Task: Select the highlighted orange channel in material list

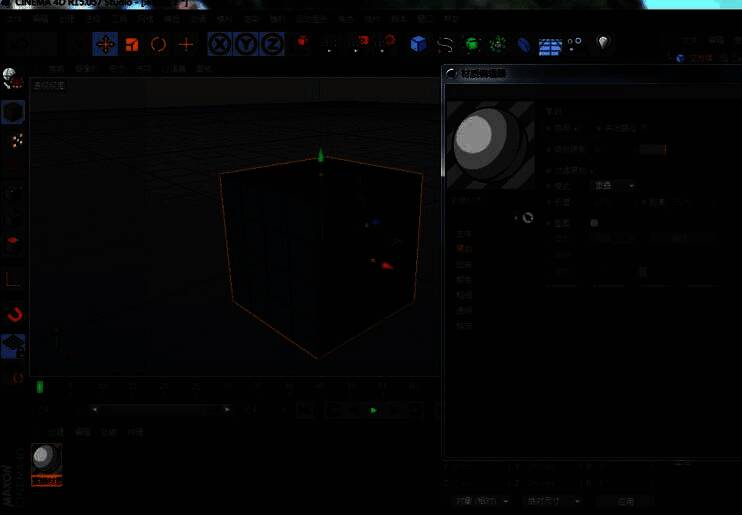Action: pyautogui.click(x=463, y=248)
